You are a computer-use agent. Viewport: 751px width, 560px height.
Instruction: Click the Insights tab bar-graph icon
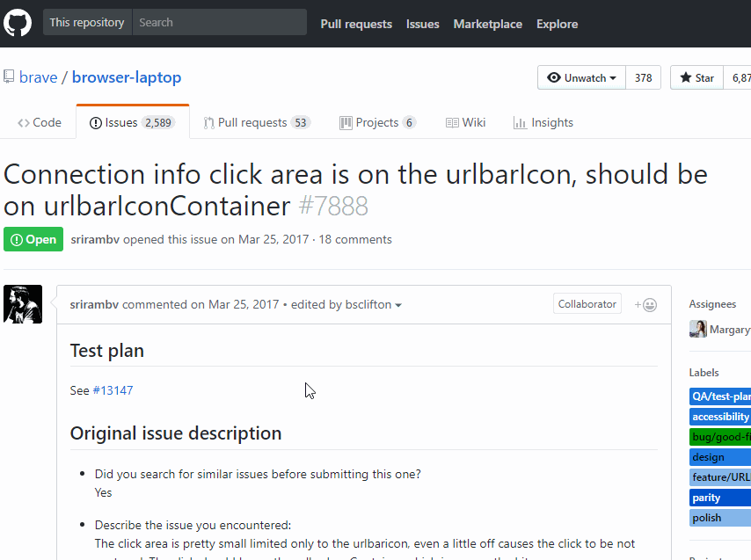[x=520, y=123]
